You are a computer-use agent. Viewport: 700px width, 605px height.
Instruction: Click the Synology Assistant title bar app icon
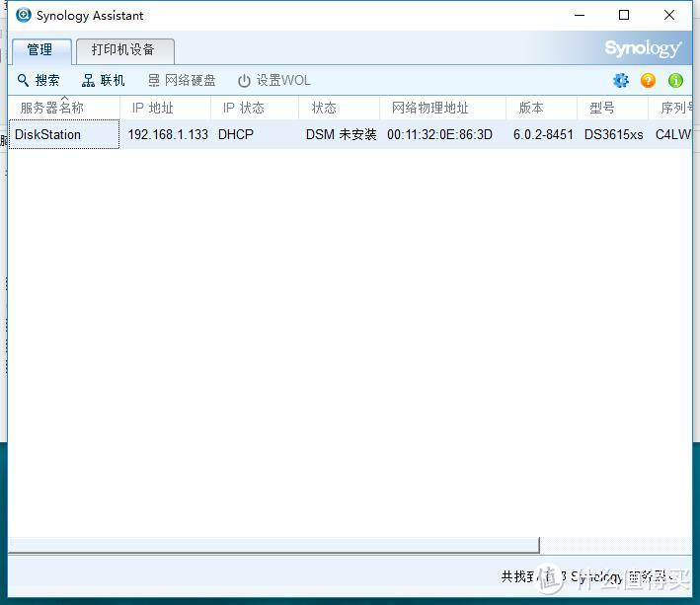[x=24, y=15]
